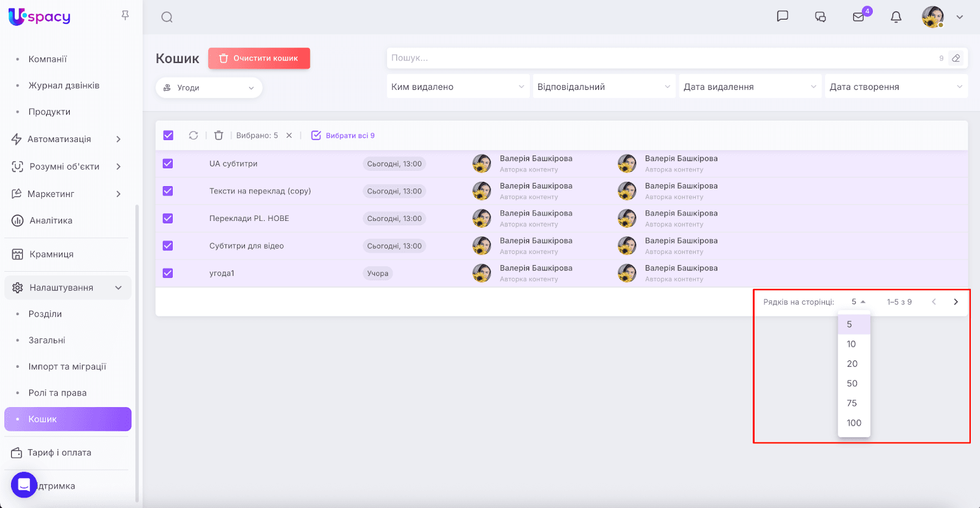980x508 pixels.
Task: Open the 'Ким видалено' filter dropdown
Action: pos(458,87)
